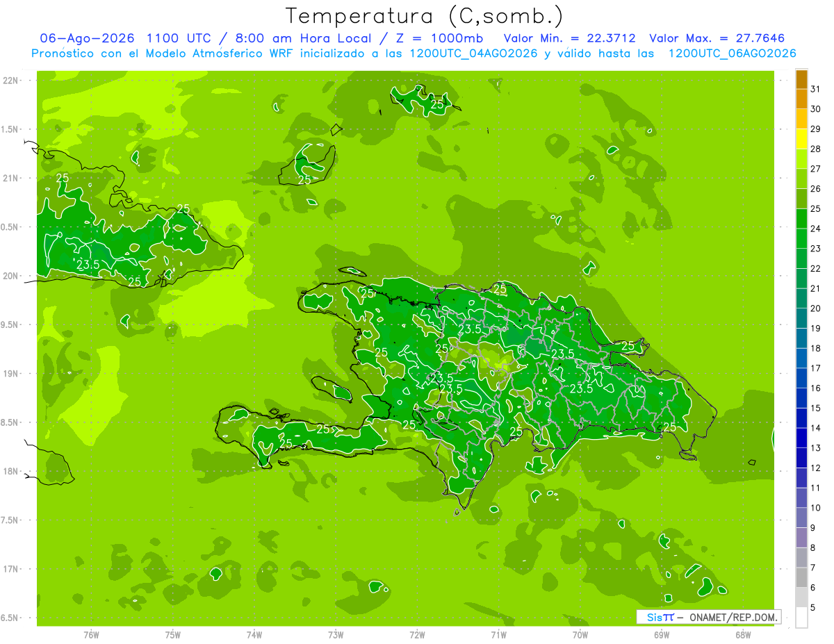Click the 'Temperatura (C,somb.)' map title
834x644 pixels.
[x=425, y=15]
